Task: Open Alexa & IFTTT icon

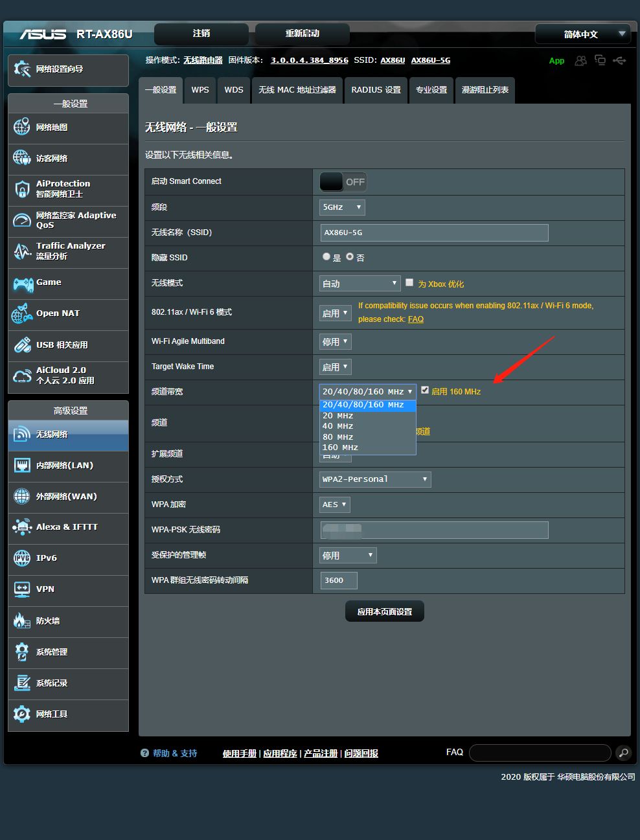Action: tap(22, 527)
